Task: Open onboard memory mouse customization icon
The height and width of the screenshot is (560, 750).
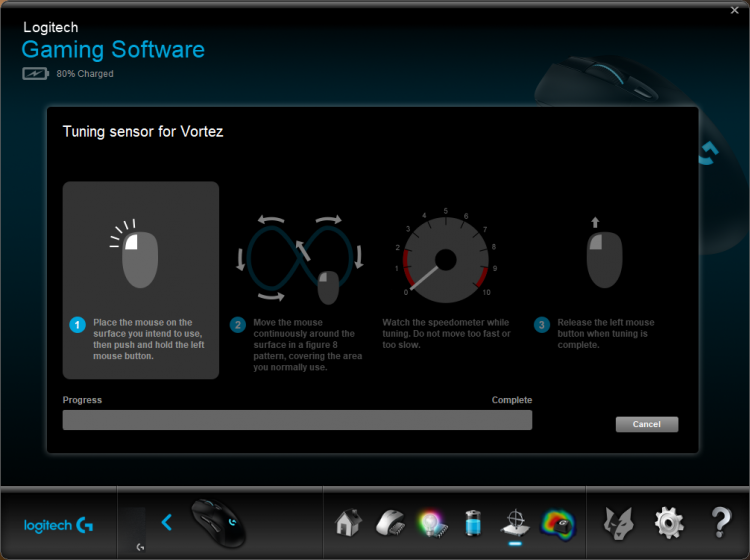Action: (391, 523)
